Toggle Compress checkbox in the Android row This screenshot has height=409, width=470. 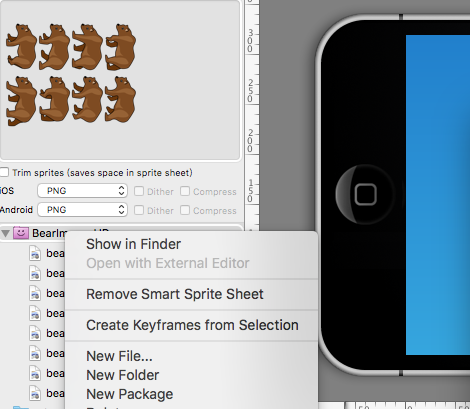click(x=185, y=210)
